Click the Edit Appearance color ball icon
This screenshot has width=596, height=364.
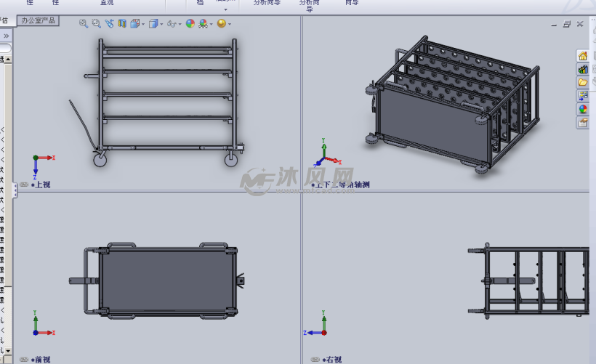[x=190, y=23]
